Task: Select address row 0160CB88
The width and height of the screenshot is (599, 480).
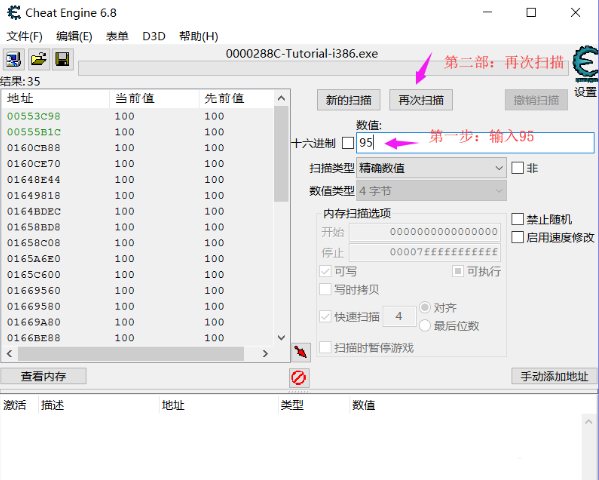Action: point(138,148)
